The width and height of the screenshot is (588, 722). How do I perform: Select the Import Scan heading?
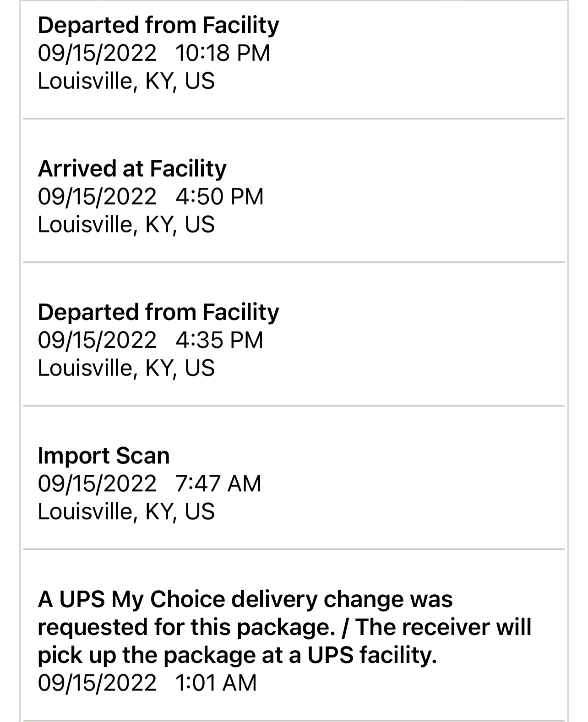(104, 456)
